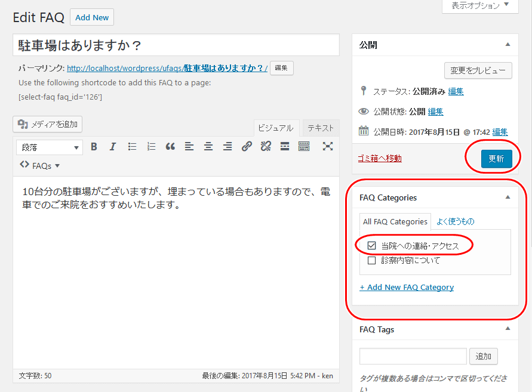This screenshot has width=532, height=392.
Task: Align text right
Action: tap(227, 147)
